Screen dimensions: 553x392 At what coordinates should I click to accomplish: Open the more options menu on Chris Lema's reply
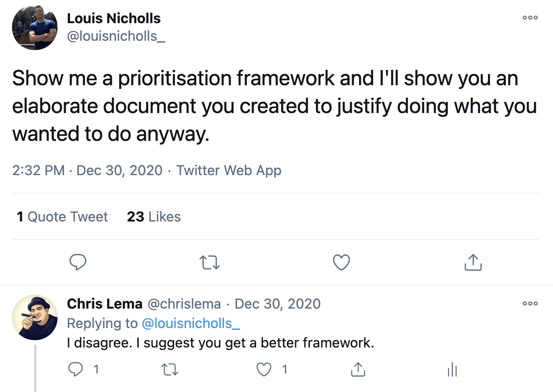[529, 303]
